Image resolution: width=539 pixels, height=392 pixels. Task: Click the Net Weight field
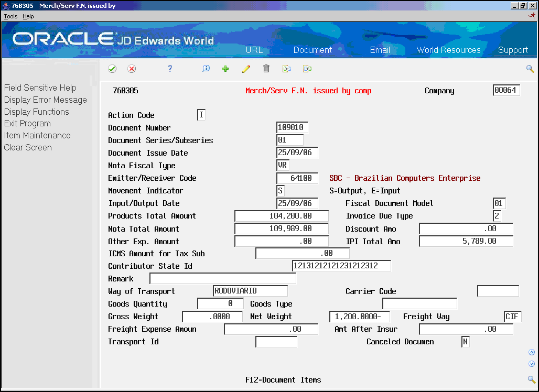click(x=360, y=317)
